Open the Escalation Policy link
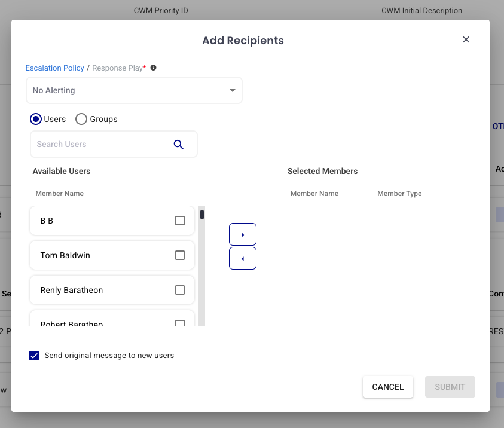504x428 pixels. click(54, 68)
